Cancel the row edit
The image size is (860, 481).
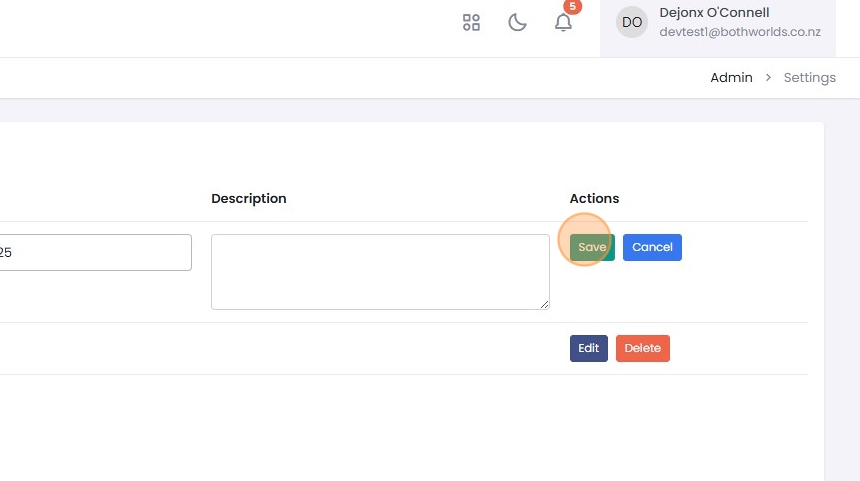pyautogui.click(x=652, y=247)
